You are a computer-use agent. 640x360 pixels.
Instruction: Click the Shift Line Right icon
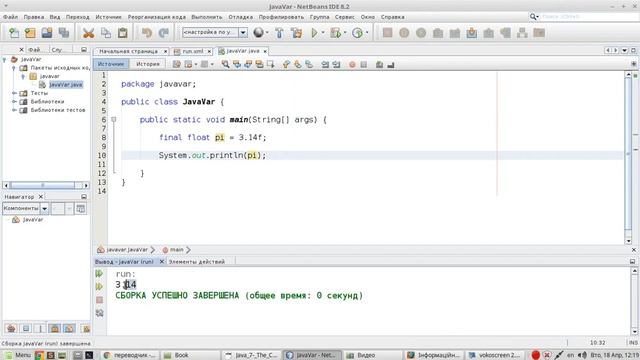(336, 64)
